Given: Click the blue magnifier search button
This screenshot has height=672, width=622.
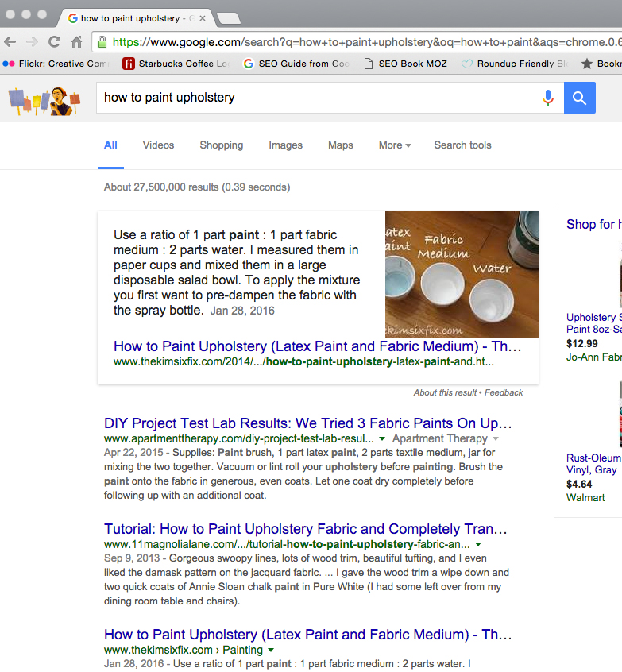Looking at the screenshot, I should [580, 98].
